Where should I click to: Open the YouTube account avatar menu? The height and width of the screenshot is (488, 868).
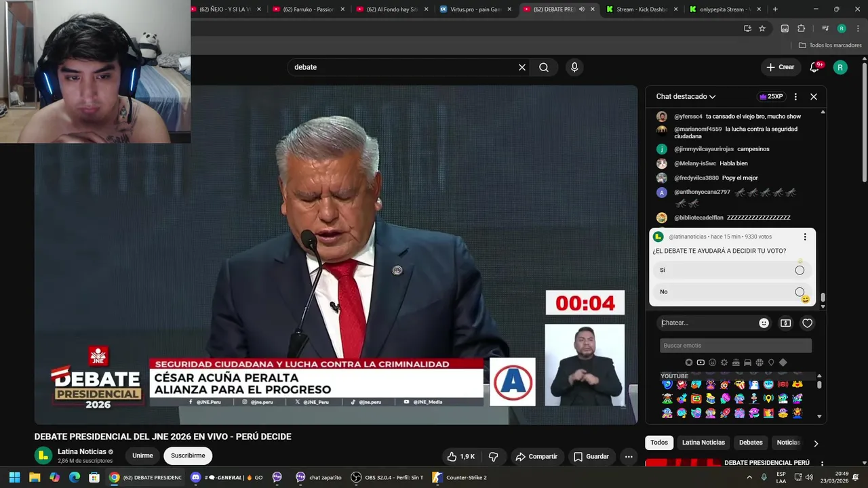pos(840,67)
